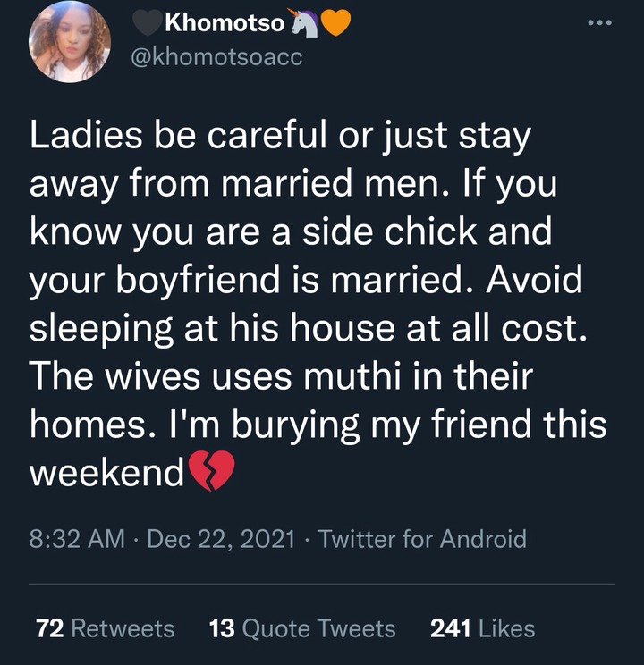Click the word "Ladies" starting the tweet
The width and height of the screenshot is (644, 665).
pos(80,137)
